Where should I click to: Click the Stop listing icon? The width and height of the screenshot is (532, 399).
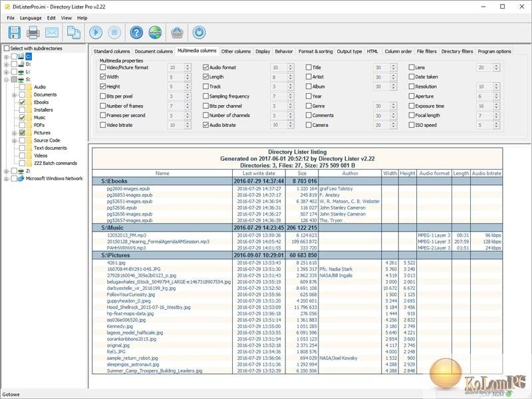114,33
